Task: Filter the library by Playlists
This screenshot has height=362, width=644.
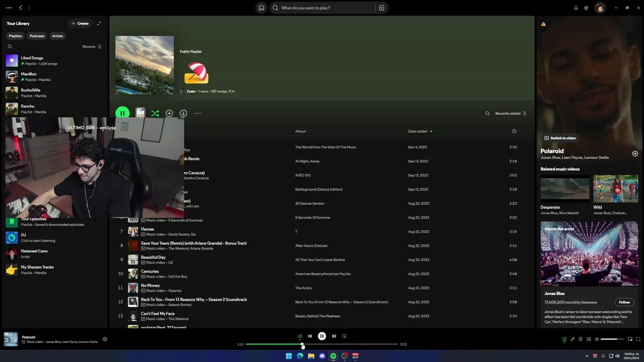Action: coord(15,36)
